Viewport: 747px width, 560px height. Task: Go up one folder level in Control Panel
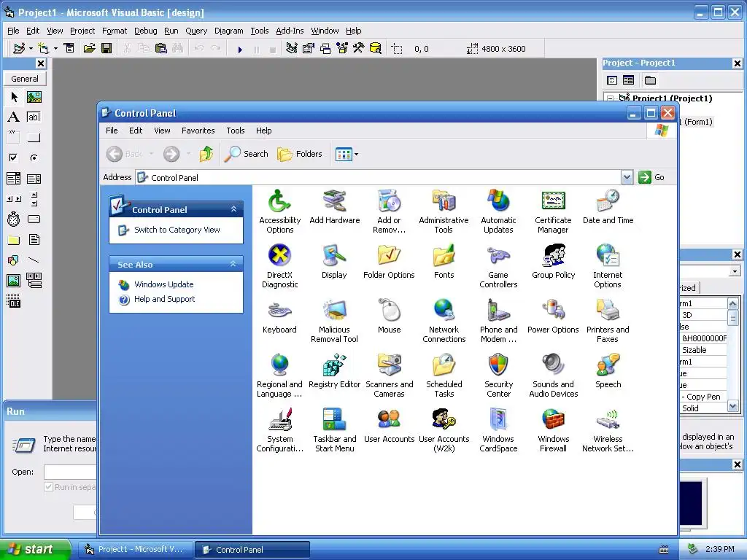[x=206, y=154]
